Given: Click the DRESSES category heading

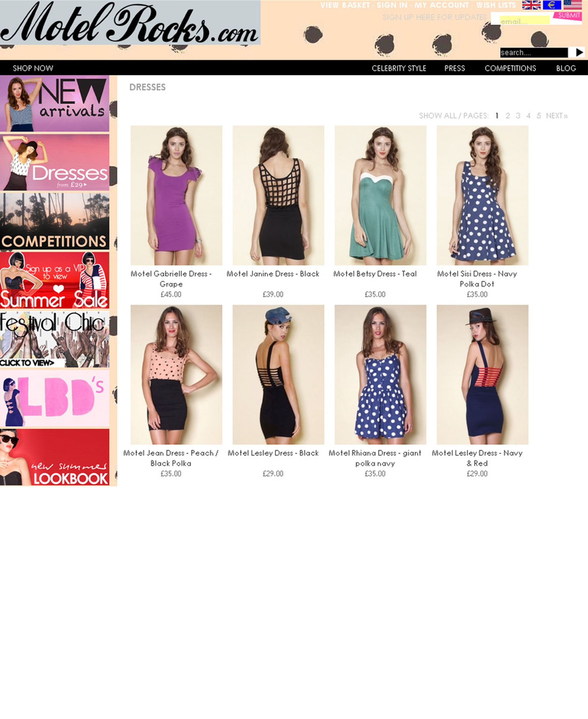Looking at the screenshot, I should click(x=147, y=87).
